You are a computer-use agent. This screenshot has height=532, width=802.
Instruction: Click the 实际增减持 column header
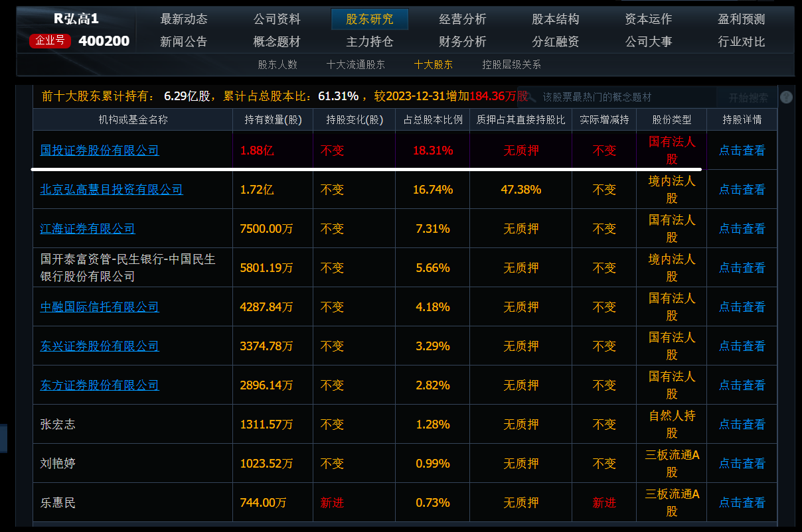pos(604,120)
